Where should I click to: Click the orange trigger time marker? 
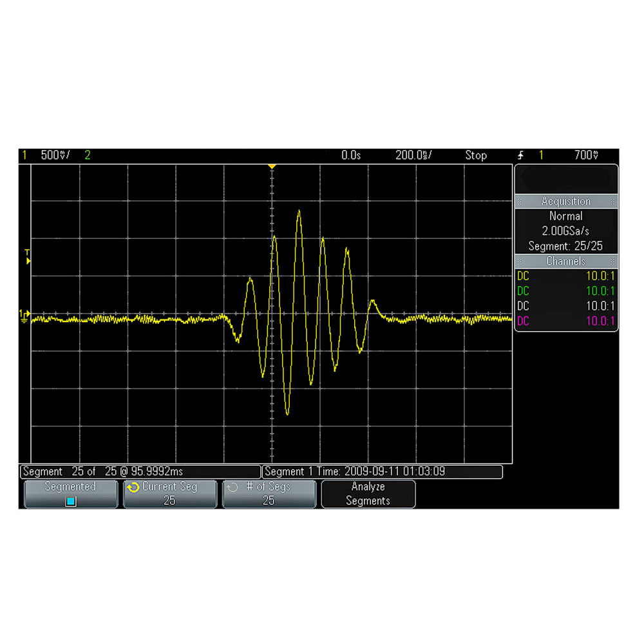coord(272,166)
